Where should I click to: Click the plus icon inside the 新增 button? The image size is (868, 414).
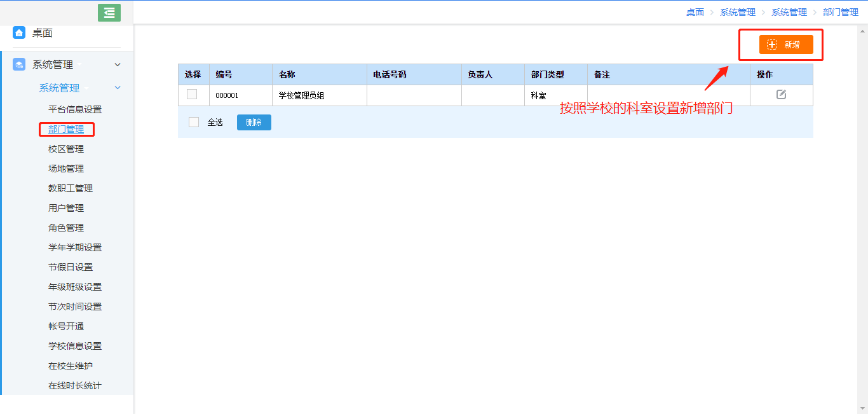(x=771, y=45)
